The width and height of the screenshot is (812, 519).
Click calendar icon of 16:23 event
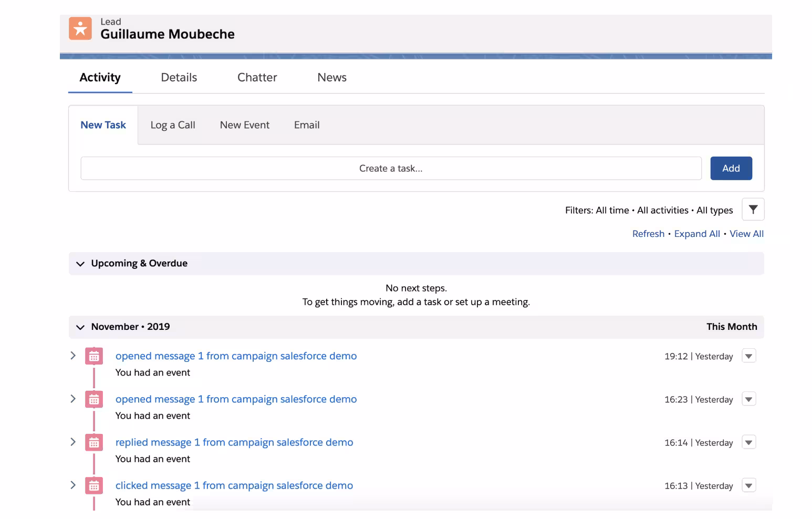(x=94, y=400)
